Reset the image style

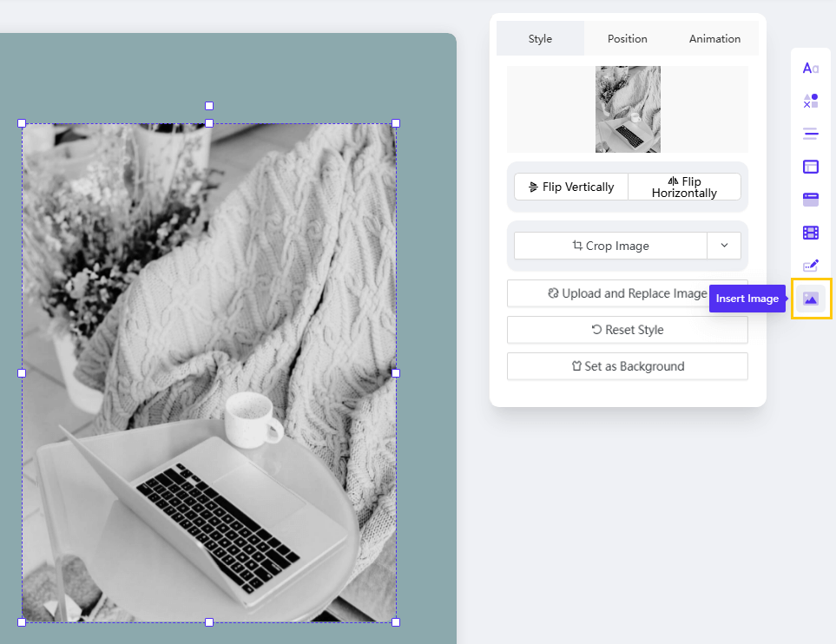(627, 330)
